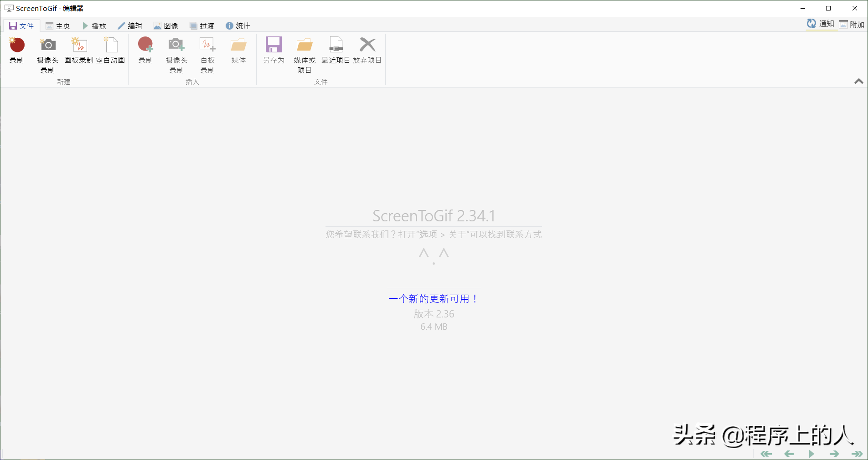Switch to the Home (主页) tab
The height and width of the screenshot is (460, 868).
click(58, 26)
